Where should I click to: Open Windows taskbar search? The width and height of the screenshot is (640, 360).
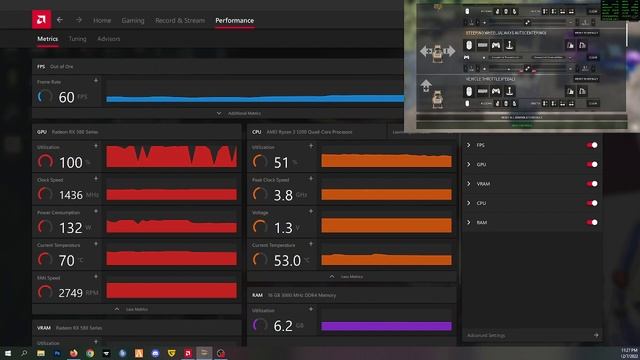pyautogui.click(x=24, y=353)
